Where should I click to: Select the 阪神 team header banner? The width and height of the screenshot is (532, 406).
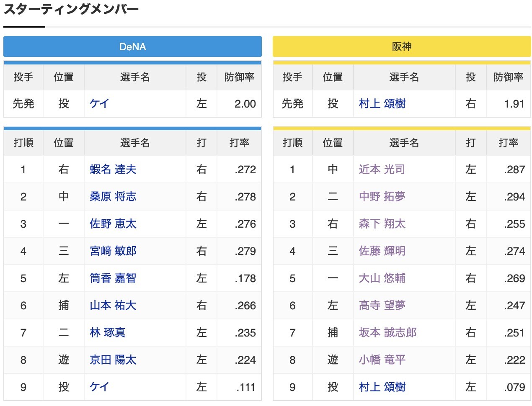401,46
